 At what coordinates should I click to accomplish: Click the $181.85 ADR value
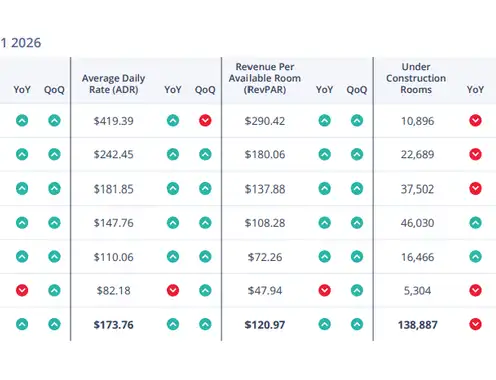(x=113, y=189)
